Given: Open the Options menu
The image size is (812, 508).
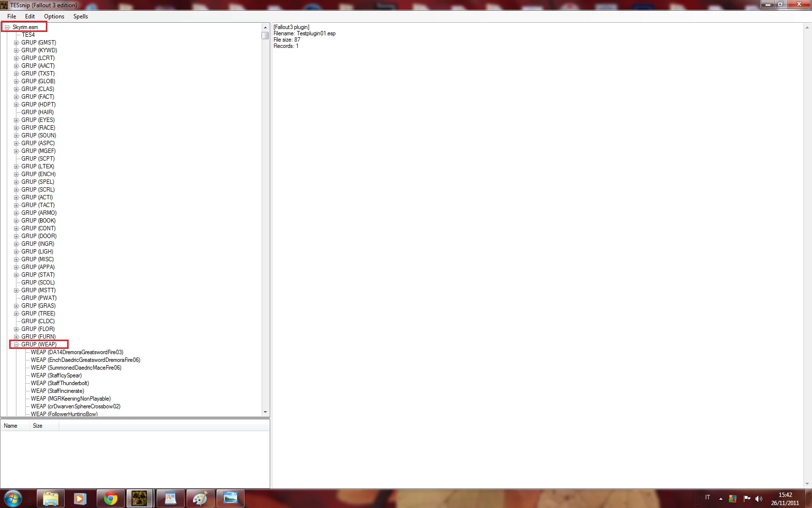Looking at the screenshot, I should click(54, 16).
